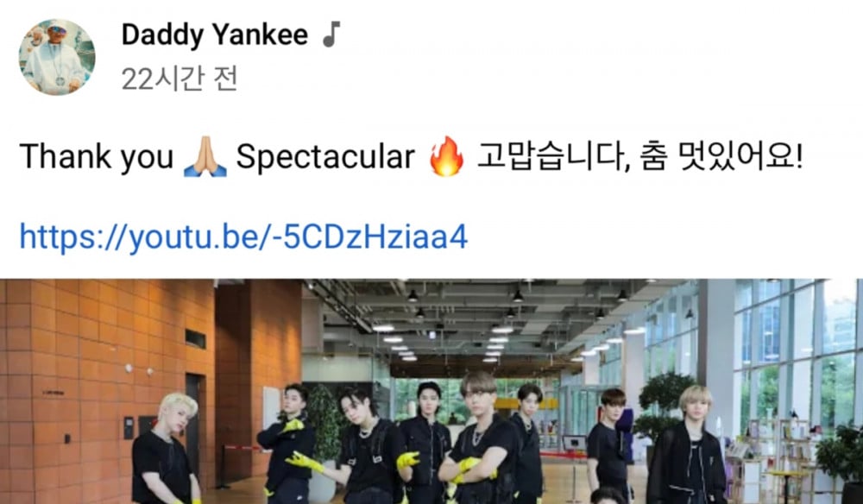Image resolution: width=863 pixels, height=504 pixels.
Task: Open the 22시간 전 post timestamp
Action: [x=180, y=79]
